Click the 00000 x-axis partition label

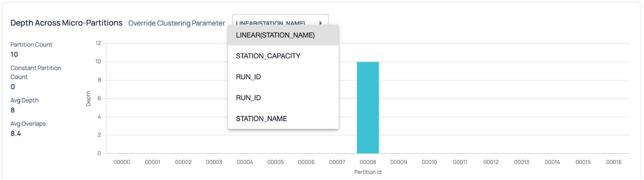pyautogui.click(x=122, y=162)
